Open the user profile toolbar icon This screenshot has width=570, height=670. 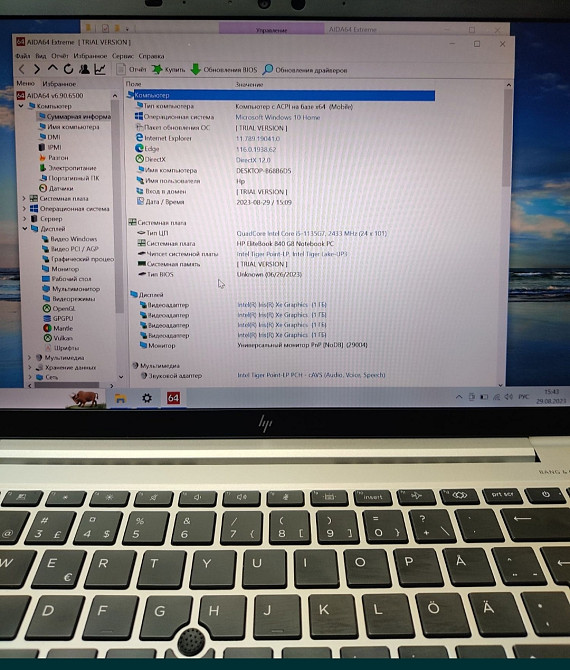click(x=84, y=69)
